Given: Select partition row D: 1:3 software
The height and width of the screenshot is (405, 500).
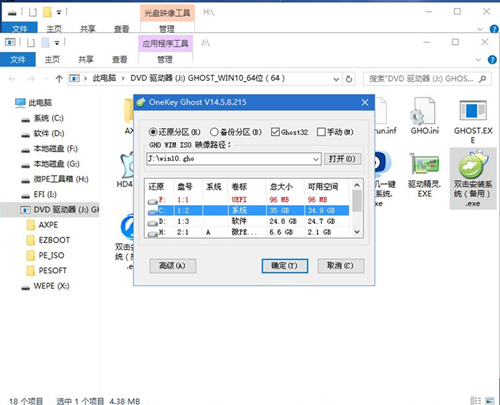Looking at the screenshot, I should pos(248,221).
